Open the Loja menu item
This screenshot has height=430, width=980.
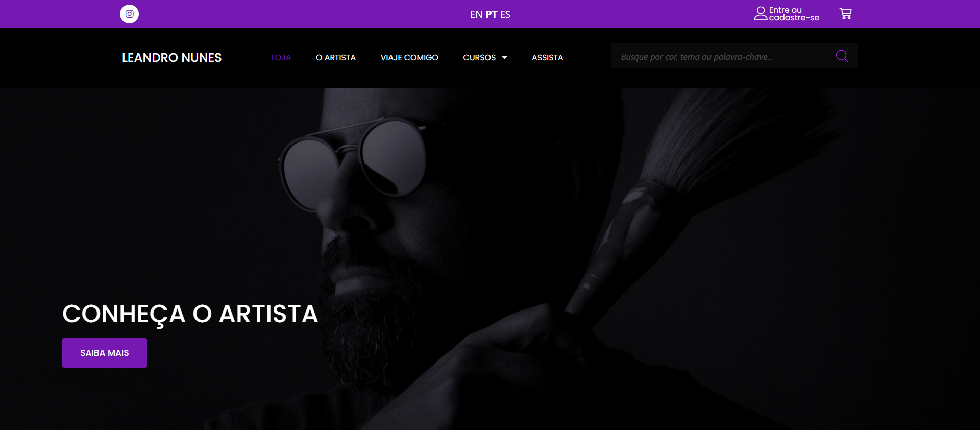281,58
